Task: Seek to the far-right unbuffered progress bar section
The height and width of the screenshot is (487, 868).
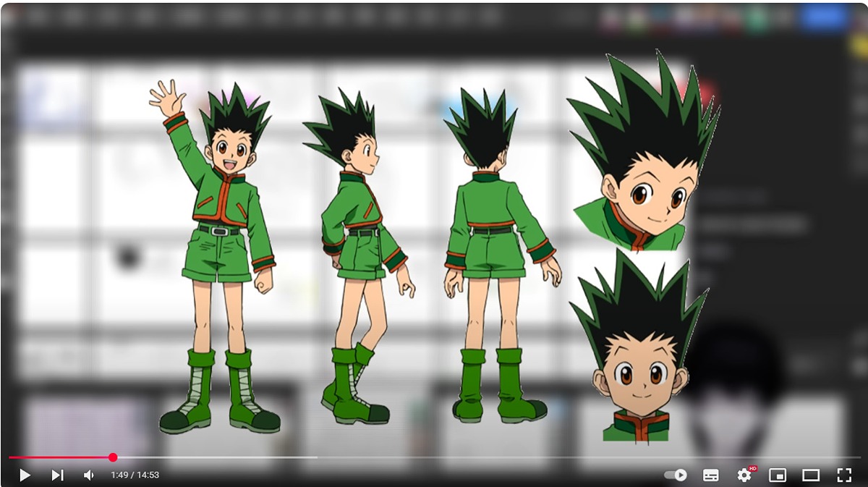Action: [579, 457]
